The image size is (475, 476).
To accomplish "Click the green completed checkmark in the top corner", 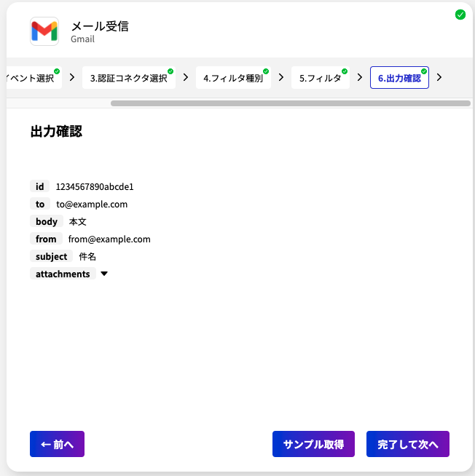I will 460,15.
